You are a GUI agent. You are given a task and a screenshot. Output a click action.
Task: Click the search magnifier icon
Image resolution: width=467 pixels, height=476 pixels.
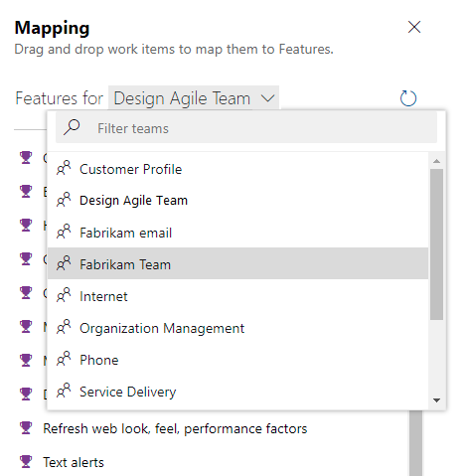tap(72, 127)
